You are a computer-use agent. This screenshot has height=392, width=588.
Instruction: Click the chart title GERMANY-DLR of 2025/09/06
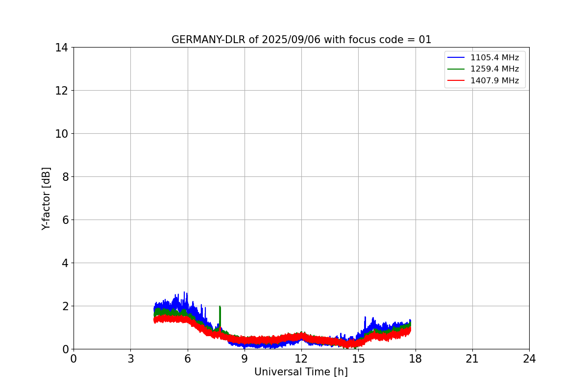pyautogui.click(x=301, y=40)
